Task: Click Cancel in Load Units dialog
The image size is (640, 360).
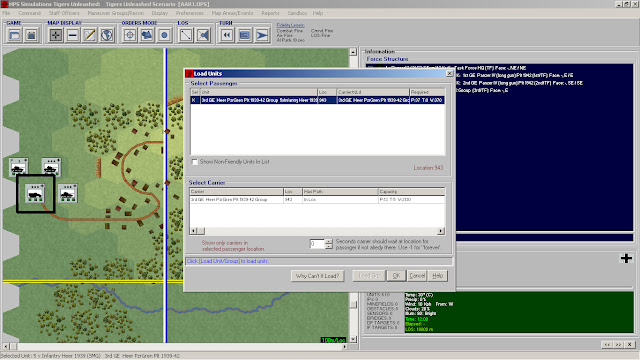Action: [417, 276]
